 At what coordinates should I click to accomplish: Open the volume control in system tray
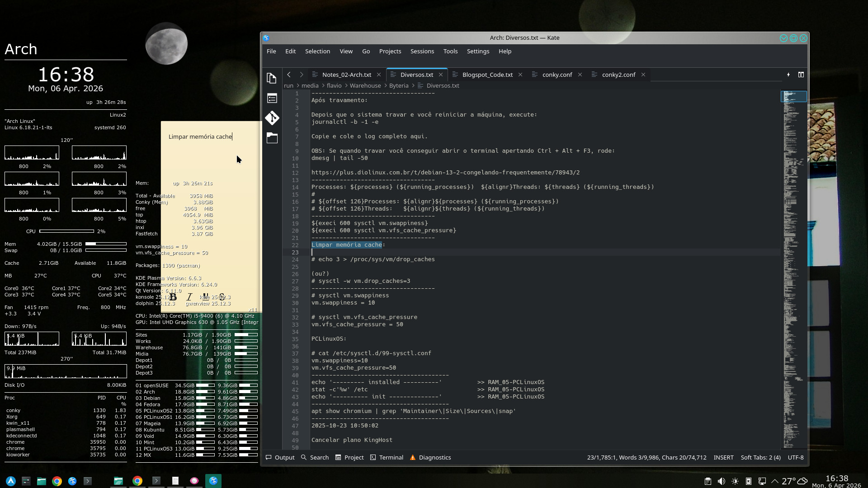pos(722,481)
